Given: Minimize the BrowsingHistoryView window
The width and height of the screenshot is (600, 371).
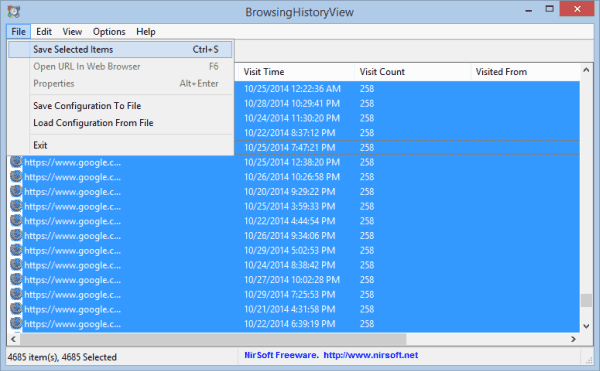Looking at the screenshot, I should tap(529, 10).
